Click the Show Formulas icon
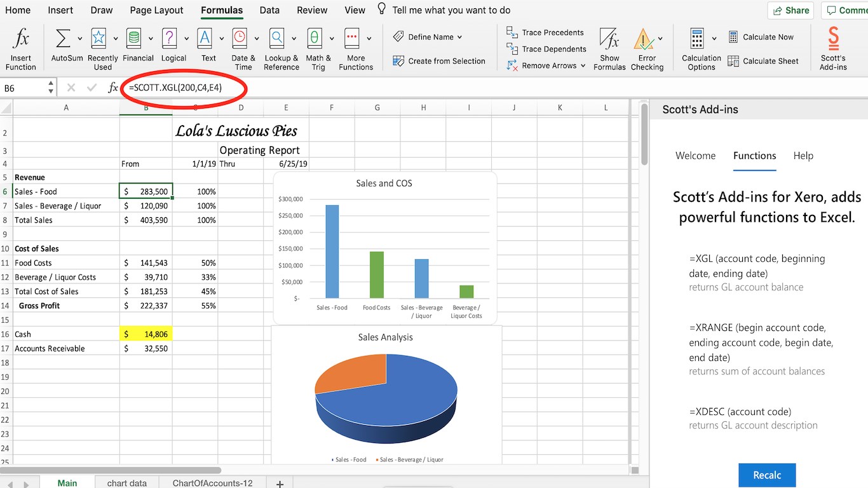 609,39
